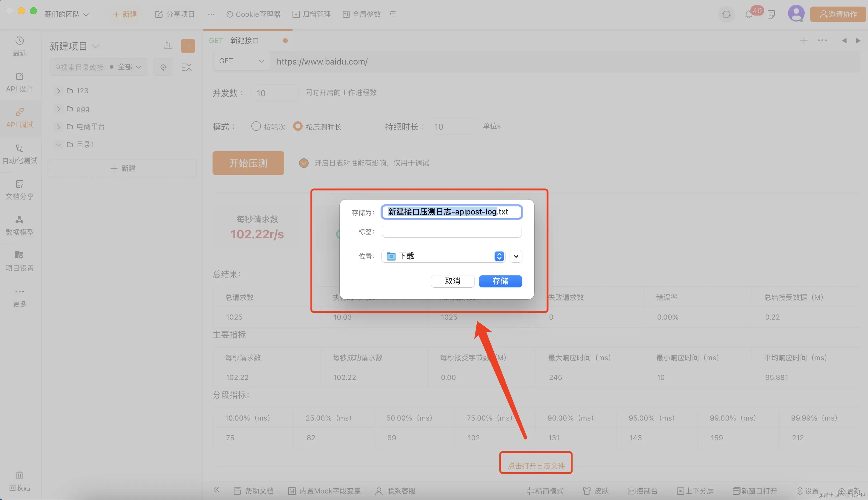Image resolution: width=868 pixels, height=500 pixels.
Task: Open Cookie管理器
Action: 253,14
